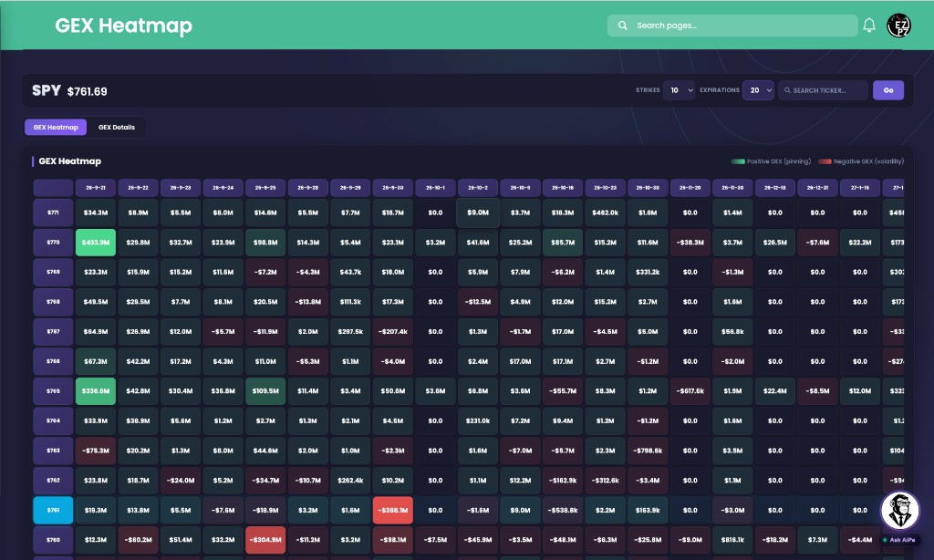Select the 27-1-15 expiration column header
The height and width of the screenshot is (560, 934).
point(860,188)
